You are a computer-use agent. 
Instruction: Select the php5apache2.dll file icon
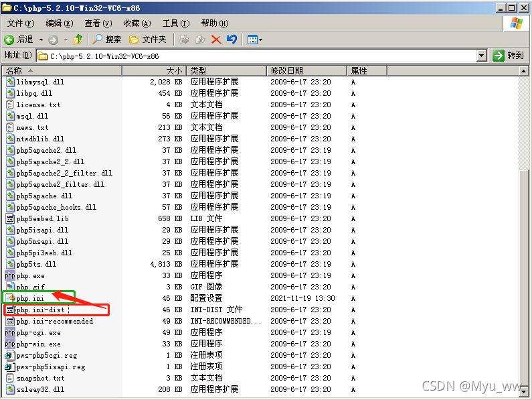pos(11,150)
